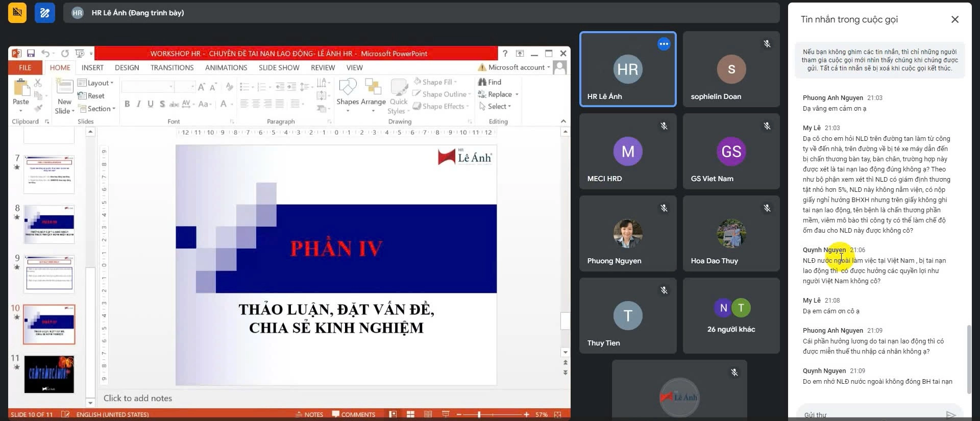Switch to the INSERT ribbon tab
Image resolution: width=980 pixels, height=421 pixels.
(x=92, y=68)
